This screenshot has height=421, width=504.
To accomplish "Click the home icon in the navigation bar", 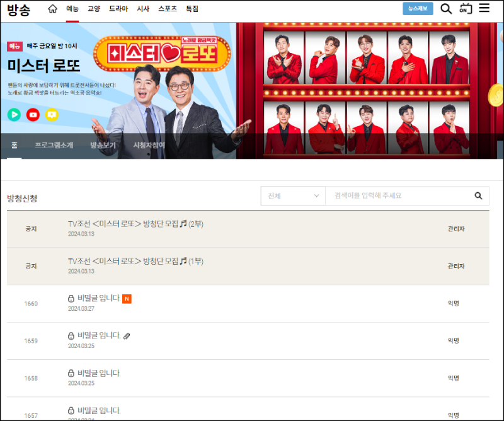I will pos(52,9).
